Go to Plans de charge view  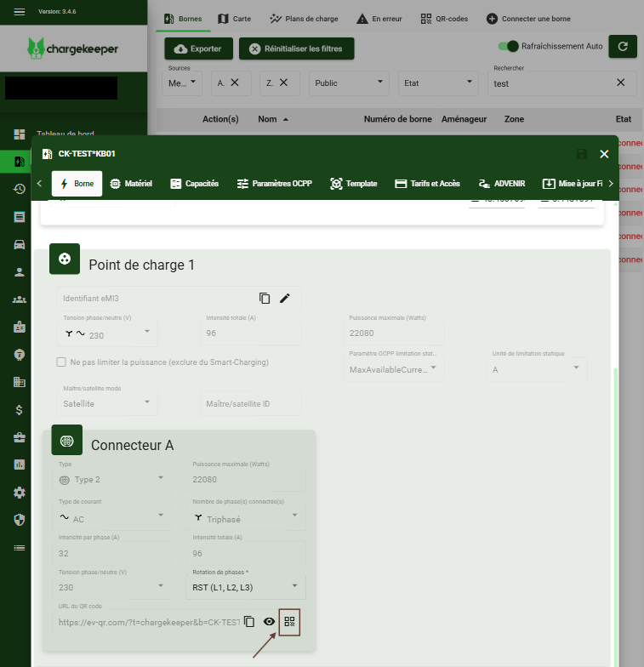coord(303,19)
